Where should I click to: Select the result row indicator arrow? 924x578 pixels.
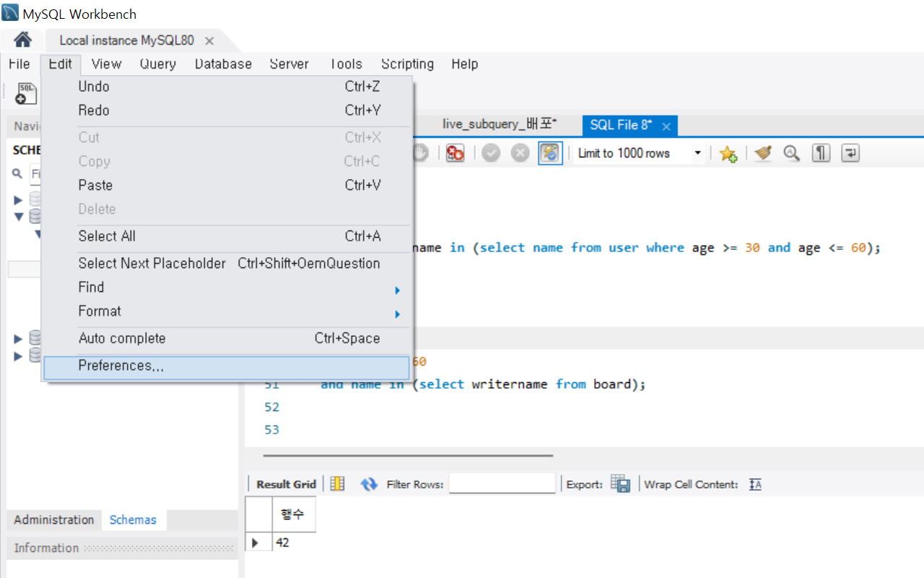pyautogui.click(x=255, y=542)
